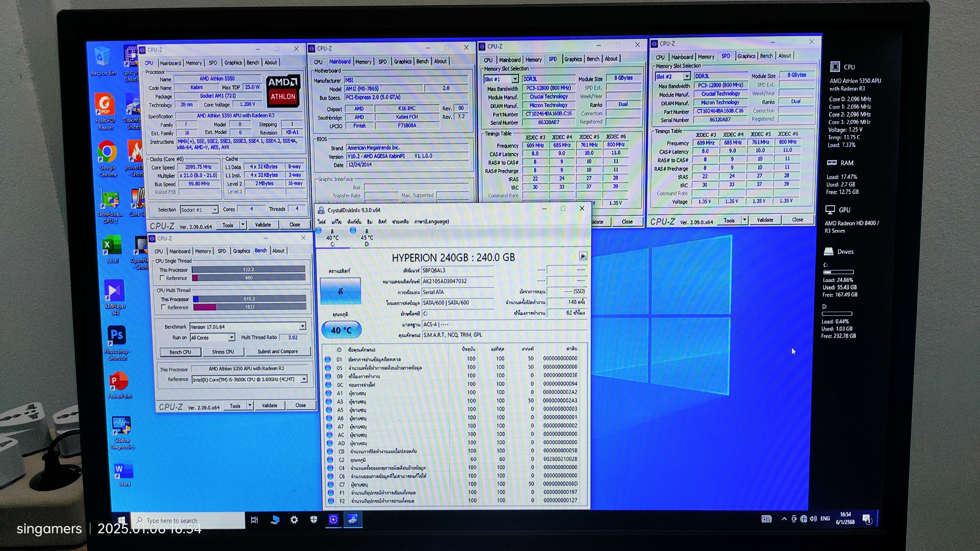Open the Sidebar Diagnostics desktop icon
This screenshot has width=980, height=551.
(122, 433)
